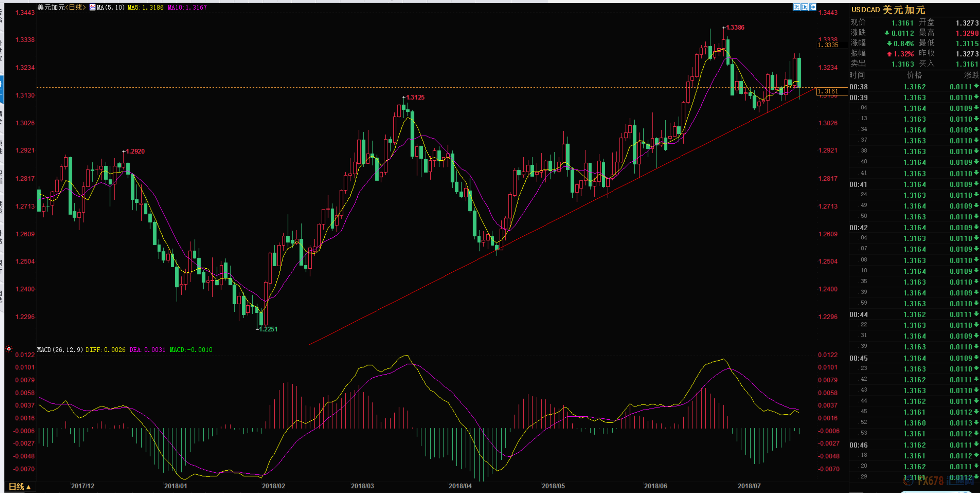Click the magenta DEA:0.0031 value

147,350
